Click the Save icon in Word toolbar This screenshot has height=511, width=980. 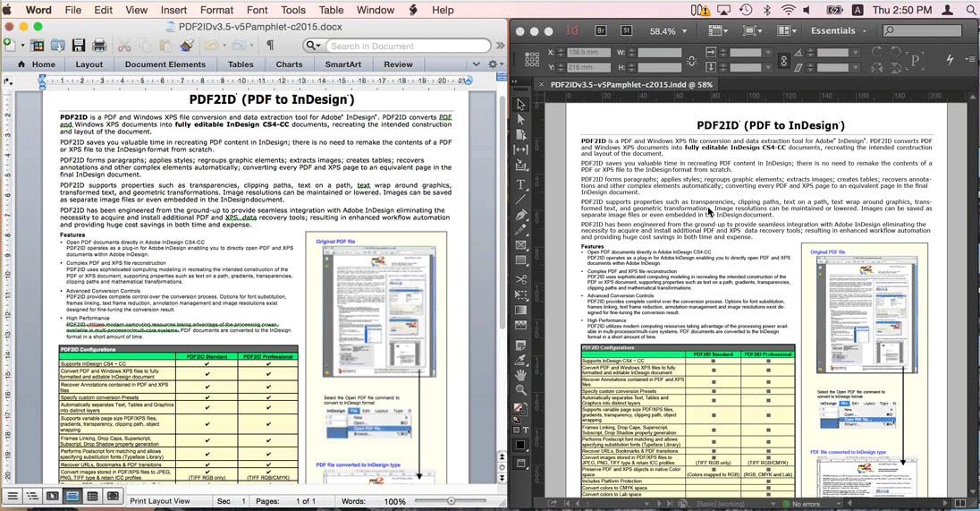[78, 46]
